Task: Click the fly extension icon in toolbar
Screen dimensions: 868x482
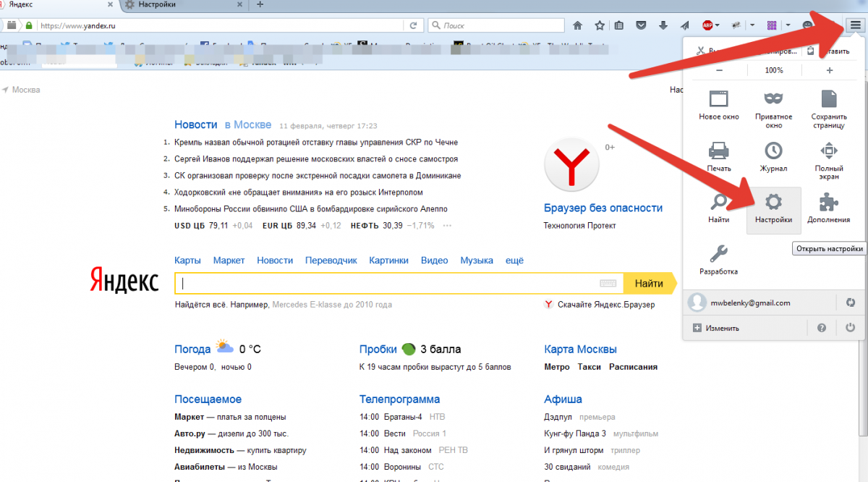Action: pos(736,25)
